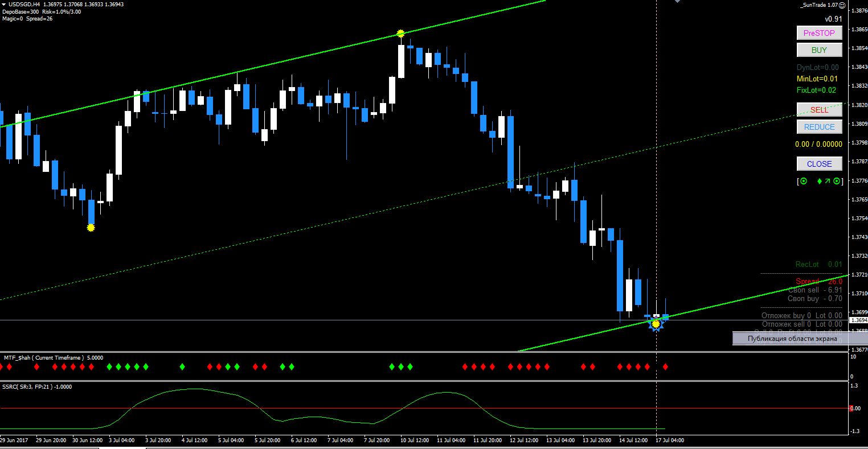Click the 'SSRC( SR:3, FP:21 )' indicator label
Image resolution: width=868 pixels, height=449 pixels.
pyautogui.click(x=28, y=386)
